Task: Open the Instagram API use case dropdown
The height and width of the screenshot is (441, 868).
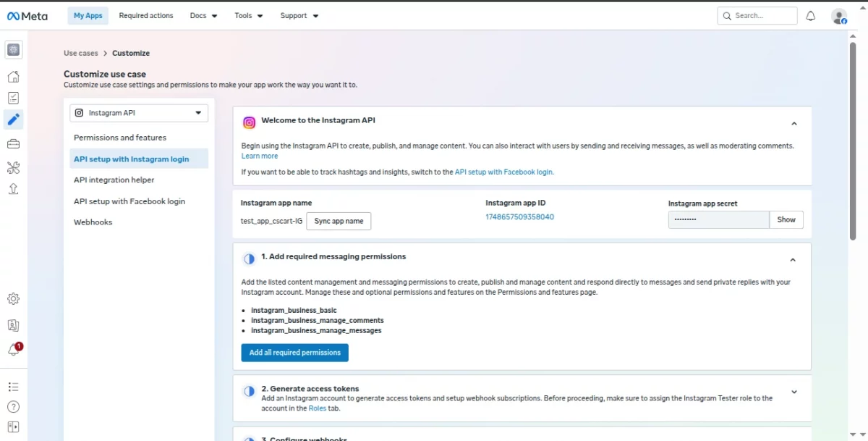Action: point(139,113)
